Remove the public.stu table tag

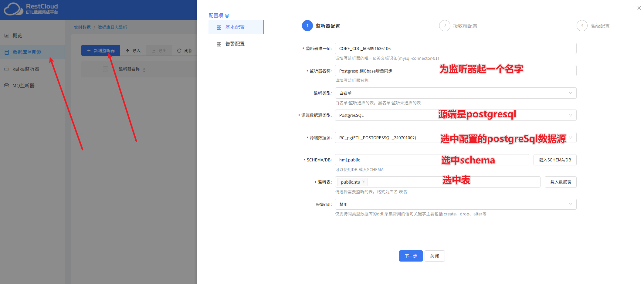point(363,182)
